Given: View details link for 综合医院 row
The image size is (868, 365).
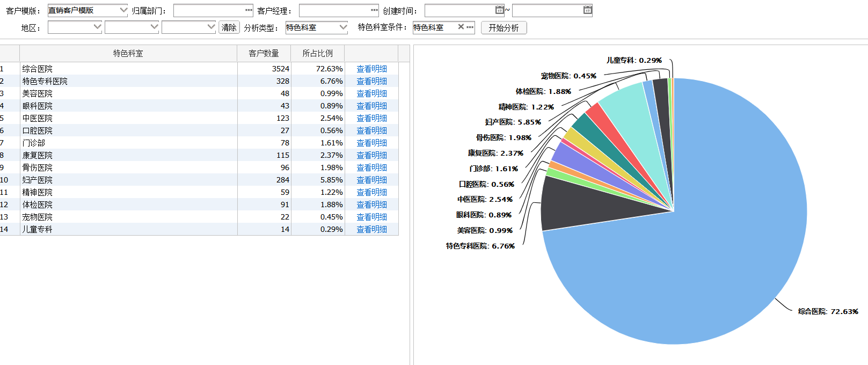Looking at the screenshot, I should (371, 69).
